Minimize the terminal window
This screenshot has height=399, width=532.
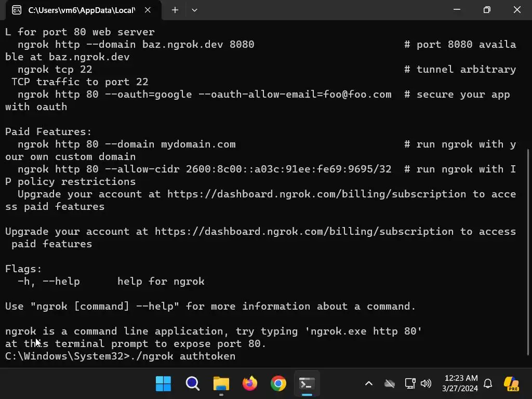point(457,10)
